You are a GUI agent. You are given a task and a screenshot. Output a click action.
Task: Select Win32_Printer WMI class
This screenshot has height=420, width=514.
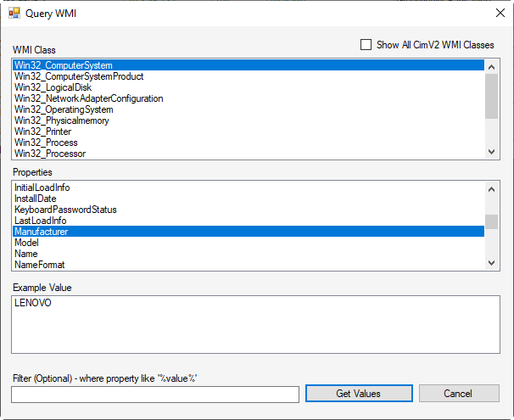coord(42,132)
